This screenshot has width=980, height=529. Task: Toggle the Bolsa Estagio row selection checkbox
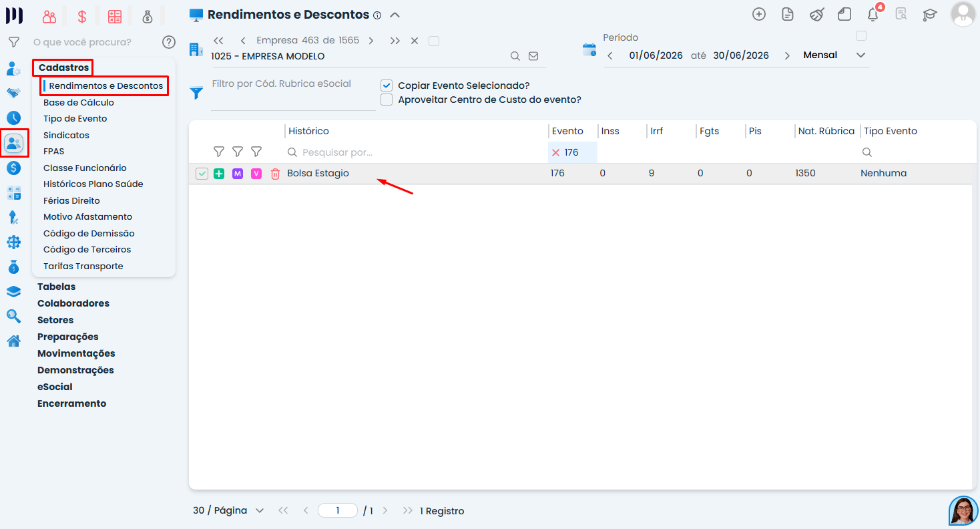202,174
